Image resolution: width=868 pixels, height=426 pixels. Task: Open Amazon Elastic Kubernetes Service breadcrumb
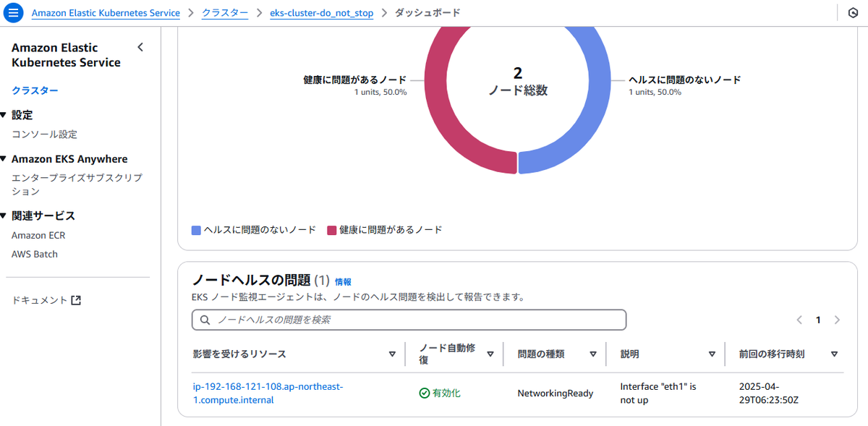(106, 13)
